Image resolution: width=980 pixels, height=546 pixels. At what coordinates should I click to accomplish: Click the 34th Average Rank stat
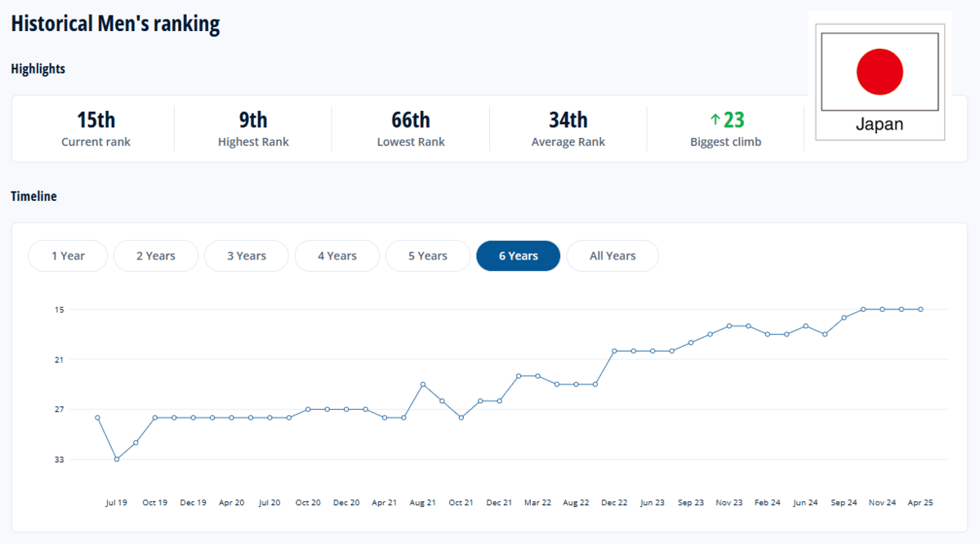point(568,129)
